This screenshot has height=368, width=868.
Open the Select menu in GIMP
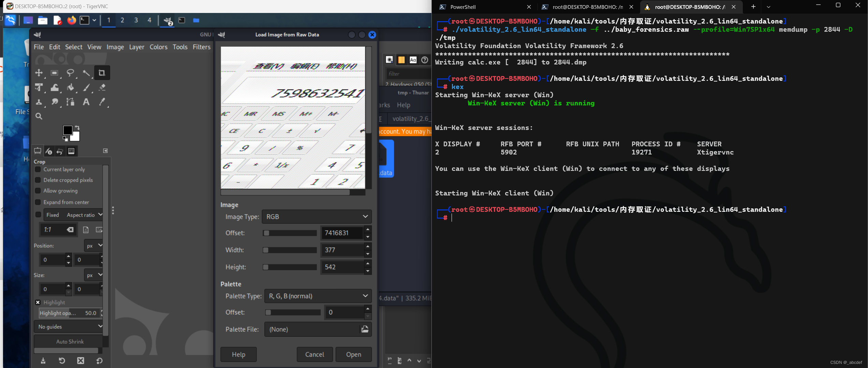tap(74, 47)
